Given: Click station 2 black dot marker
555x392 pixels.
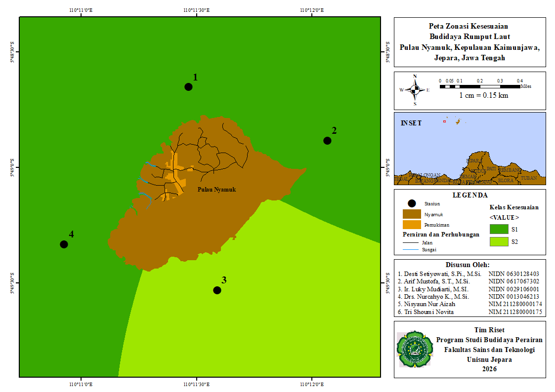Looking at the screenshot, I should (327, 141).
